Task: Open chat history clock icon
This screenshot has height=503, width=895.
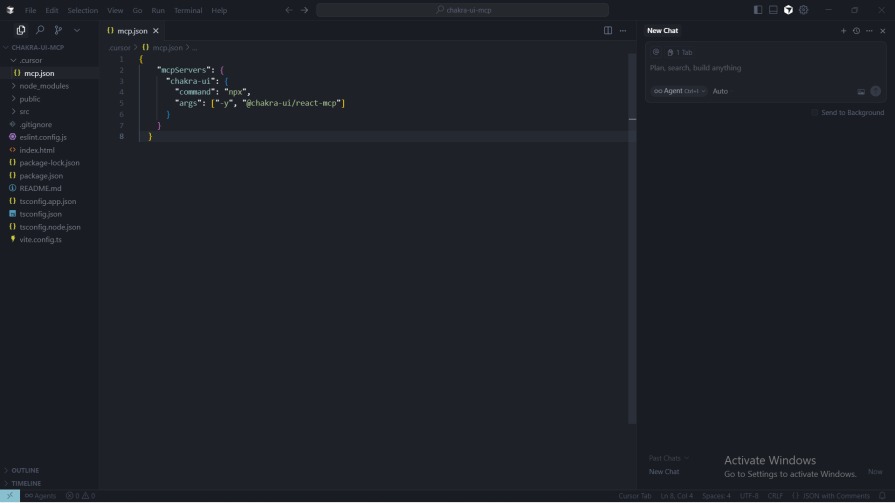Action: pos(856,31)
